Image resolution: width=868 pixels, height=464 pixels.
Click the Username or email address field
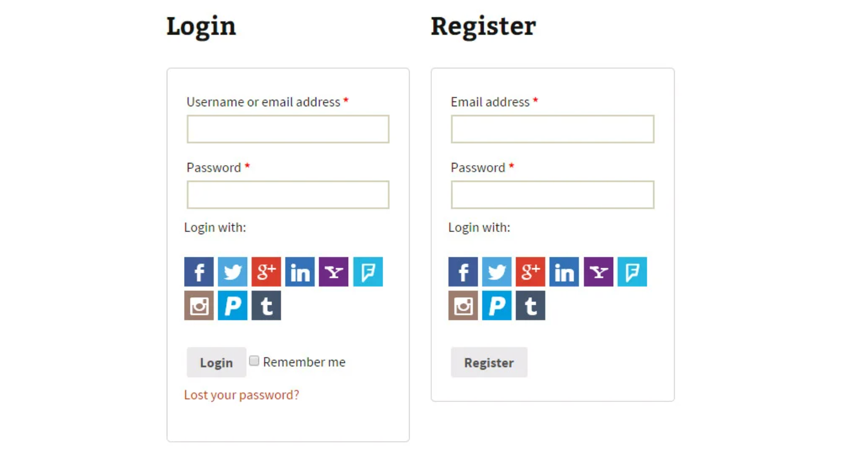coord(288,129)
